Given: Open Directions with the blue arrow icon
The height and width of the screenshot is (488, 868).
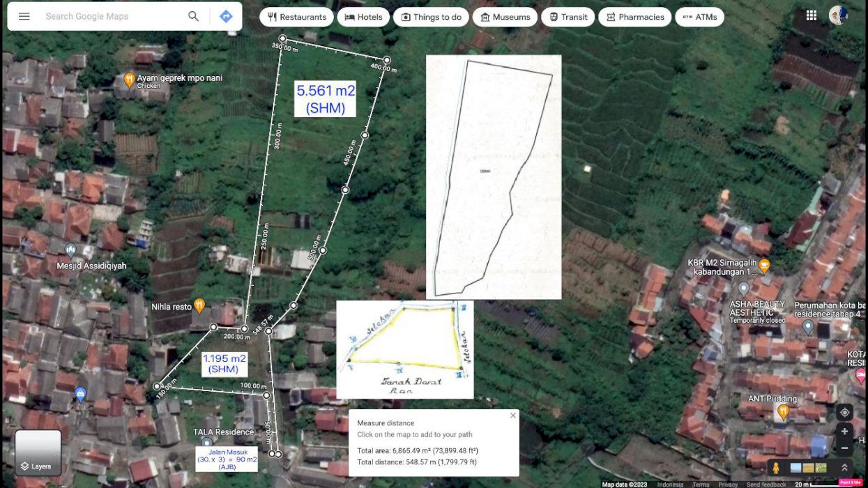Looking at the screenshot, I should (x=226, y=17).
